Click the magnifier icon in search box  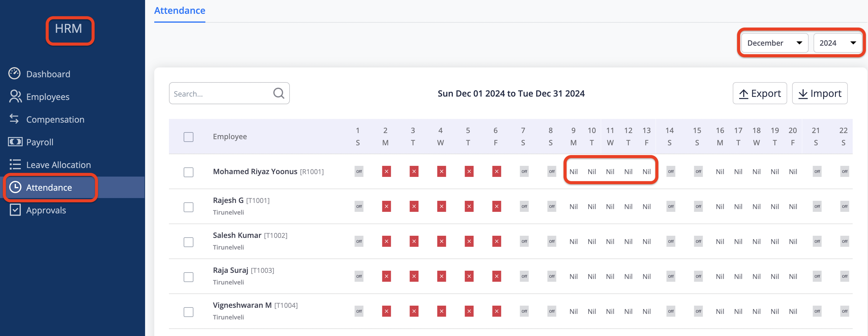coord(278,93)
